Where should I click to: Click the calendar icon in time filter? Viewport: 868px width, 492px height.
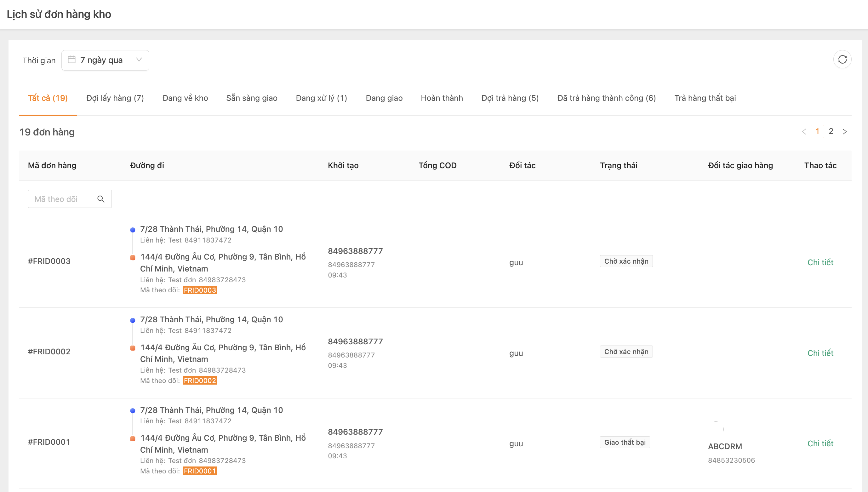click(71, 60)
